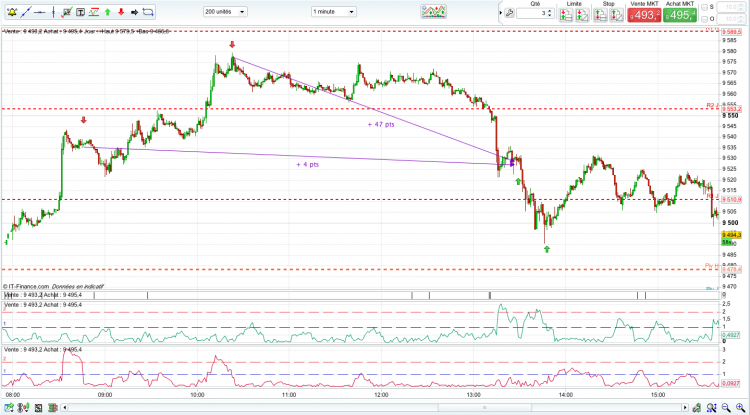750x415 pixels.
Task: Open the alert bell tool
Action: [11, 12]
